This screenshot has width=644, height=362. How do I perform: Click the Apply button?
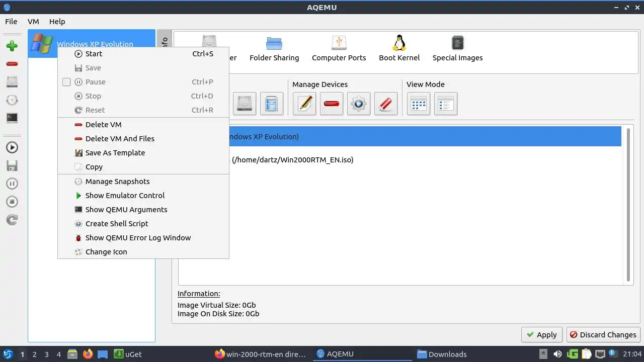pyautogui.click(x=541, y=335)
